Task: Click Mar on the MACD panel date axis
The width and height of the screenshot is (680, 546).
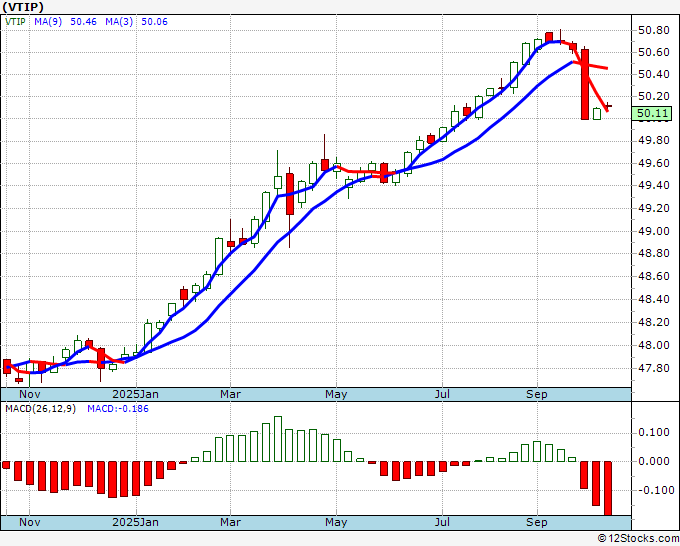Action: coord(230,522)
